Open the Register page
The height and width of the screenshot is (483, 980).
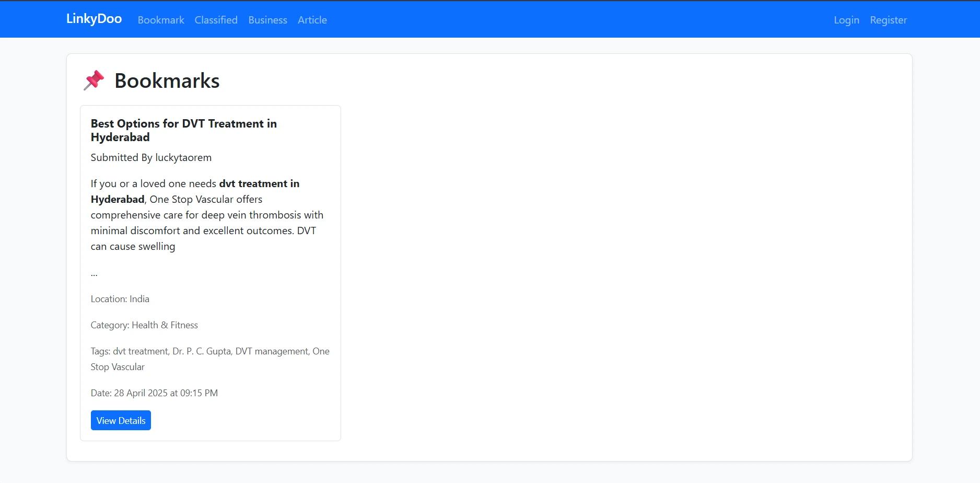click(x=888, y=20)
